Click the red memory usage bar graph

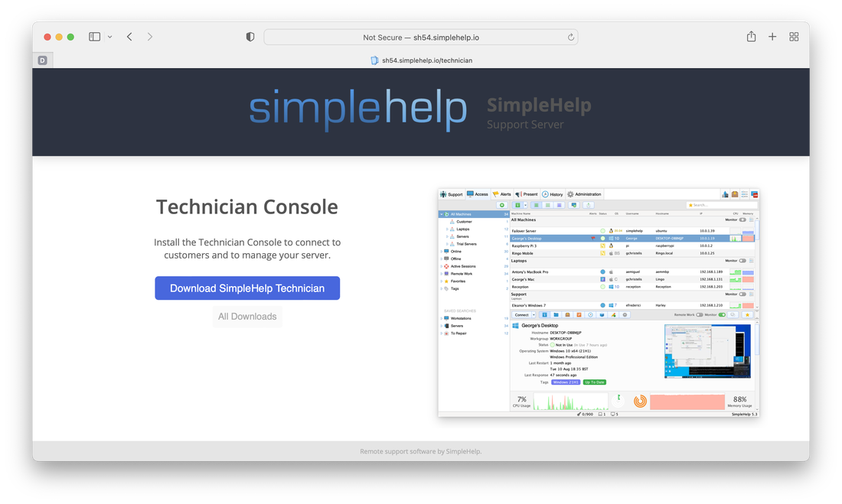pyautogui.click(x=687, y=402)
